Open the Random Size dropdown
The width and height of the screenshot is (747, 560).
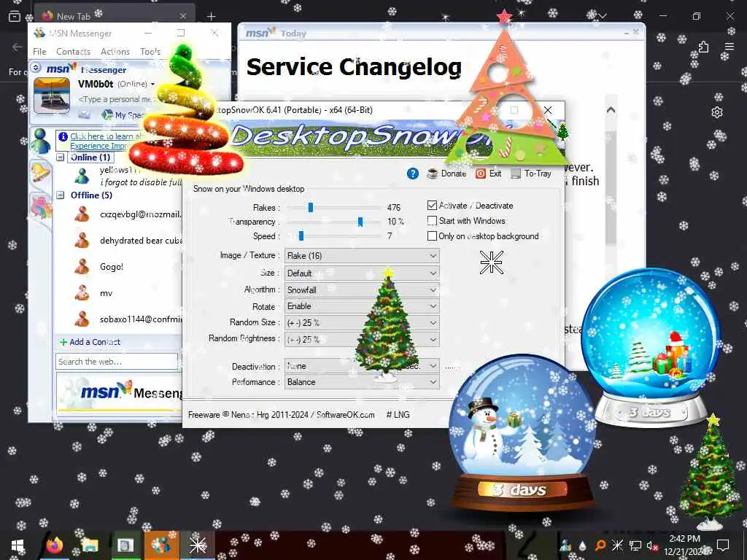pyautogui.click(x=362, y=322)
